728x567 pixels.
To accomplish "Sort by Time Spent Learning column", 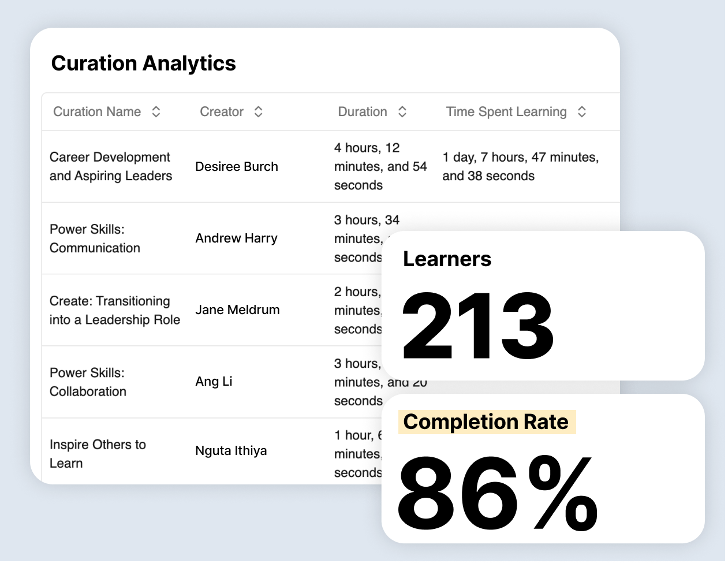I will point(506,111).
